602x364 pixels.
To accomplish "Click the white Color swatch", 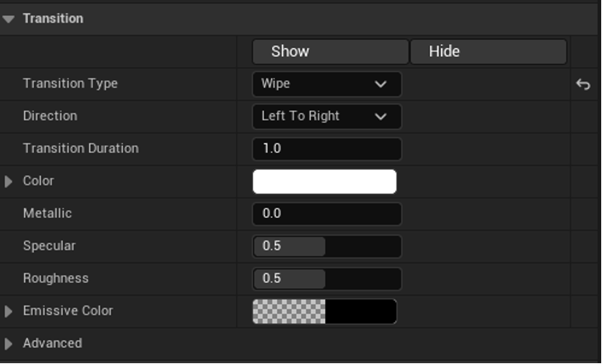I will (324, 181).
